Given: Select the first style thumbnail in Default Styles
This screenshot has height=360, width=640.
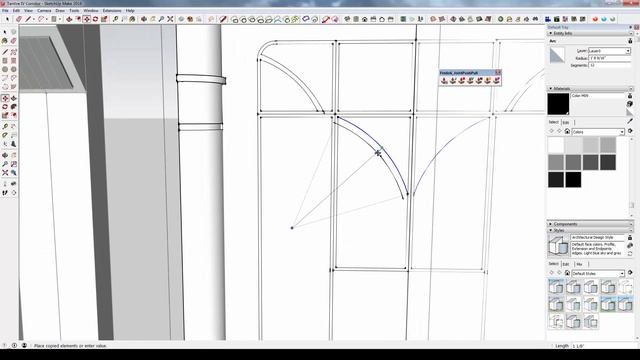Looking at the screenshot, I should (556, 287).
